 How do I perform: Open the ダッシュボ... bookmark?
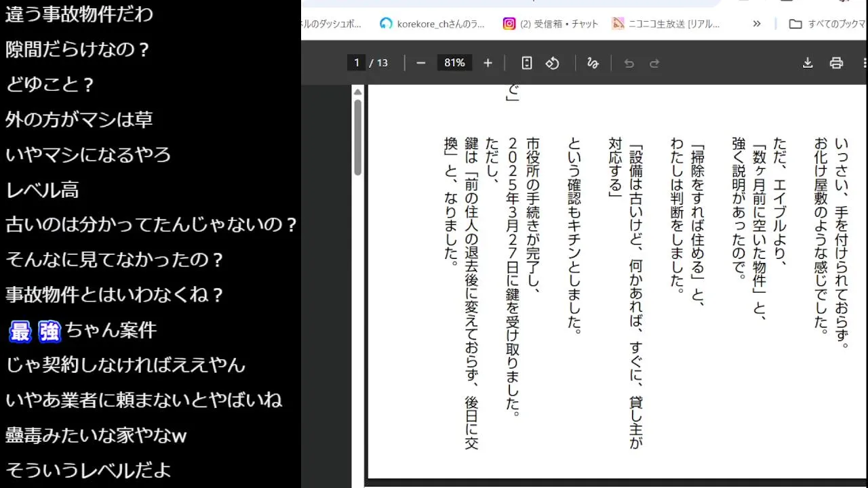[x=332, y=24]
